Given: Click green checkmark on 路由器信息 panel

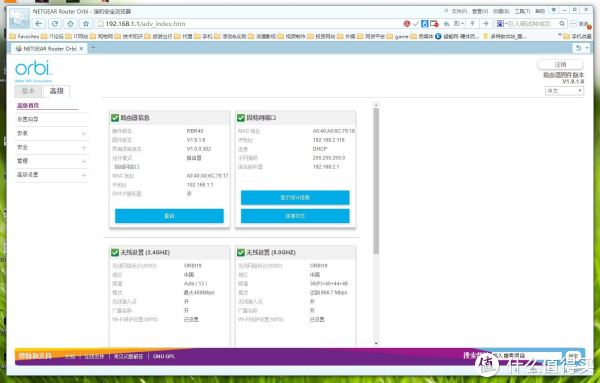Looking at the screenshot, I should [x=115, y=117].
